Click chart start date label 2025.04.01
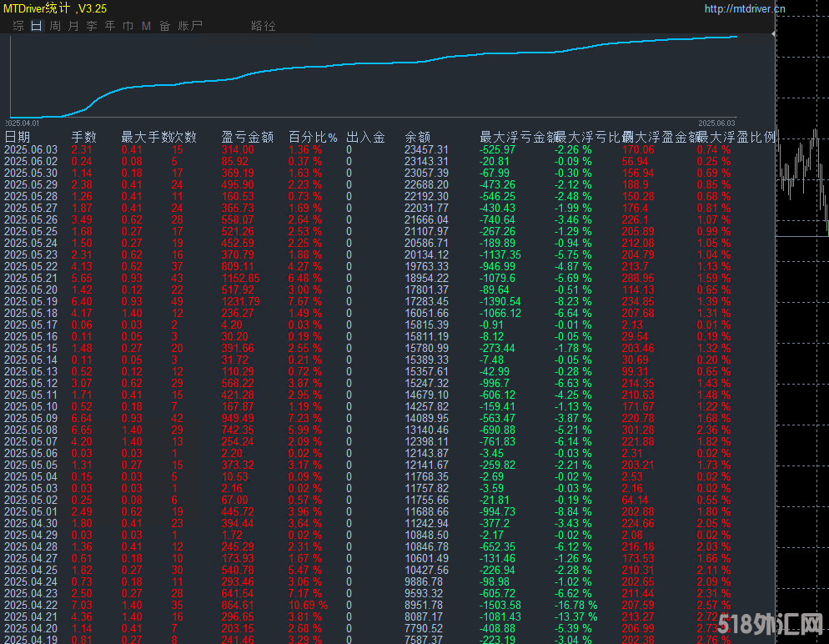829x644 pixels. (x=23, y=123)
